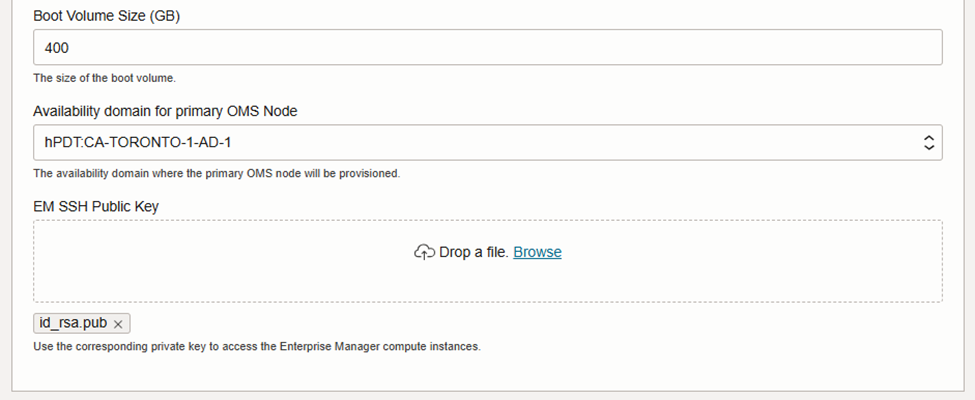Click the id_rsa.pub file chip
Image resolution: width=975 pixels, height=400 pixels.
coord(73,324)
